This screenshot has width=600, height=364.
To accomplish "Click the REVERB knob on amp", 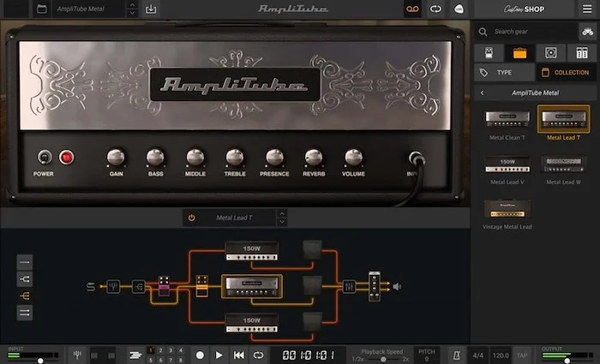I will pos(314,157).
